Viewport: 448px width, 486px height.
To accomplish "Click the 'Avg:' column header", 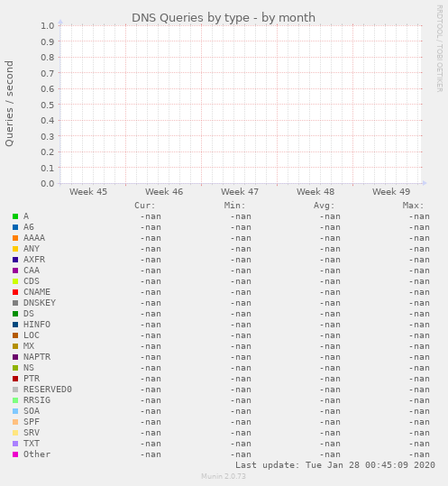I will (325, 206).
